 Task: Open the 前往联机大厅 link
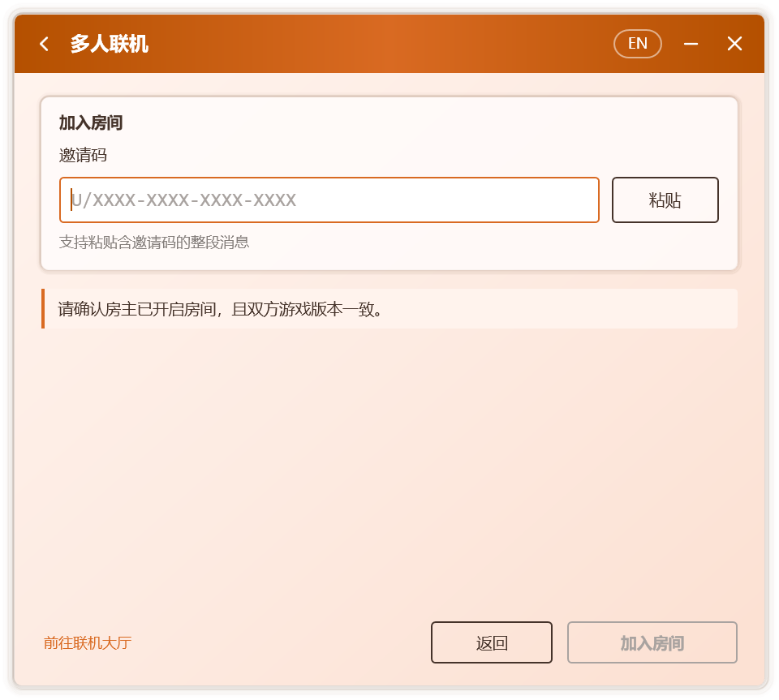click(x=88, y=642)
